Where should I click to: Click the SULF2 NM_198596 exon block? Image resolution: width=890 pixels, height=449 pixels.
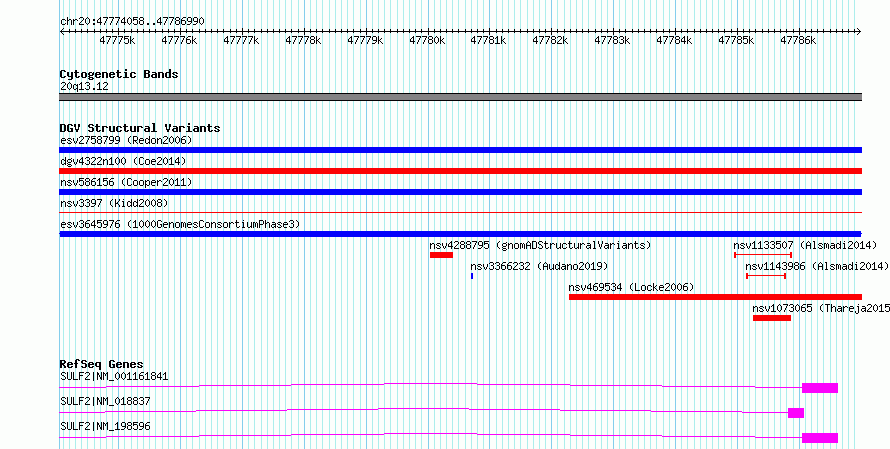point(820,438)
